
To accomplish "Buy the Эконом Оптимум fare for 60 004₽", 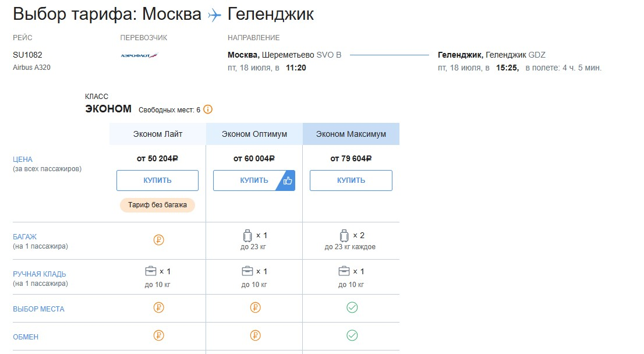I will (x=254, y=180).
